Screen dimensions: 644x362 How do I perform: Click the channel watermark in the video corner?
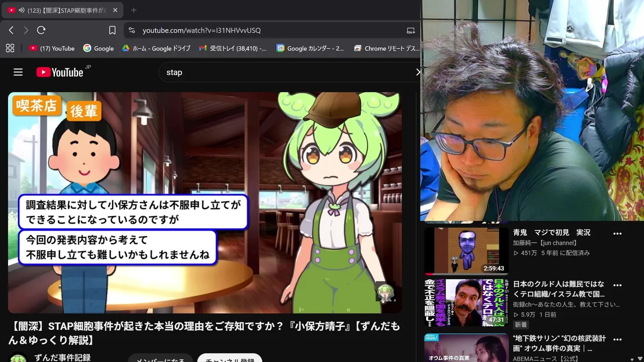click(385, 292)
